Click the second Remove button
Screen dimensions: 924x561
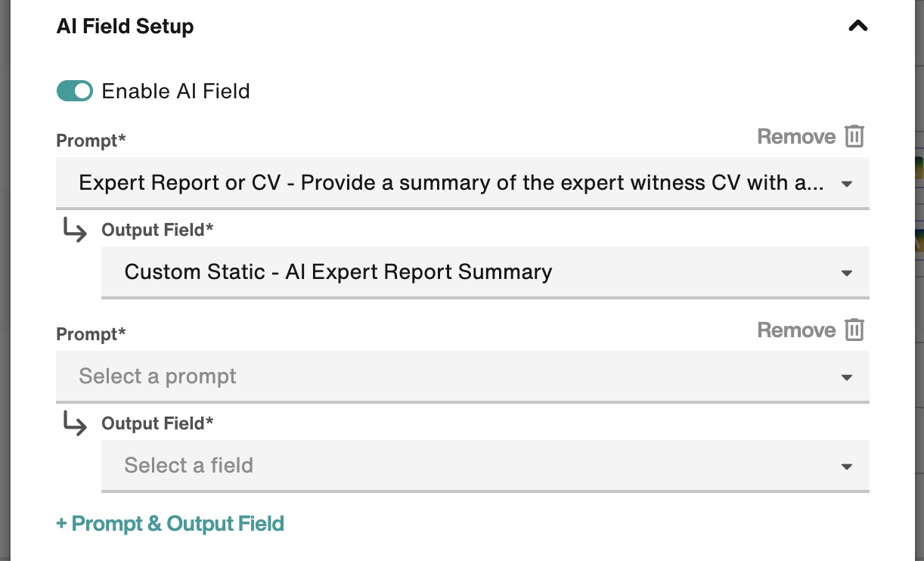(x=797, y=330)
